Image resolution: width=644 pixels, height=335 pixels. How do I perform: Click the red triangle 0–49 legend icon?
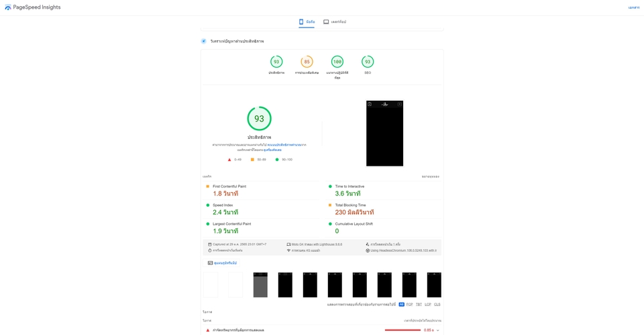click(x=229, y=160)
